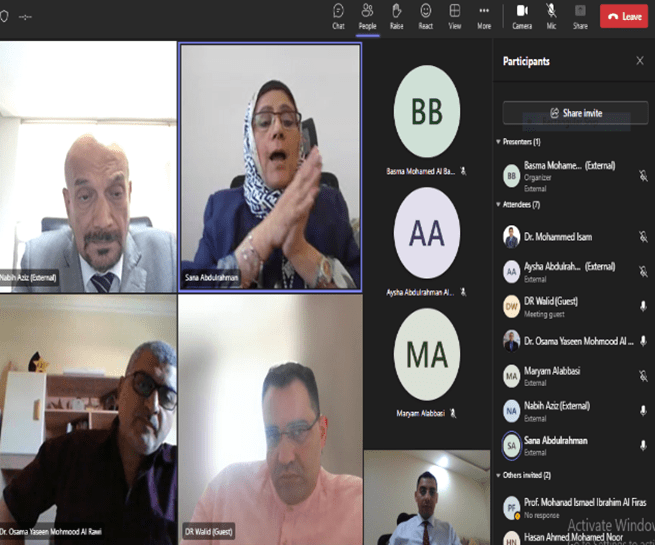Collapse the Others invited section
655x545 pixels.
(x=499, y=475)
